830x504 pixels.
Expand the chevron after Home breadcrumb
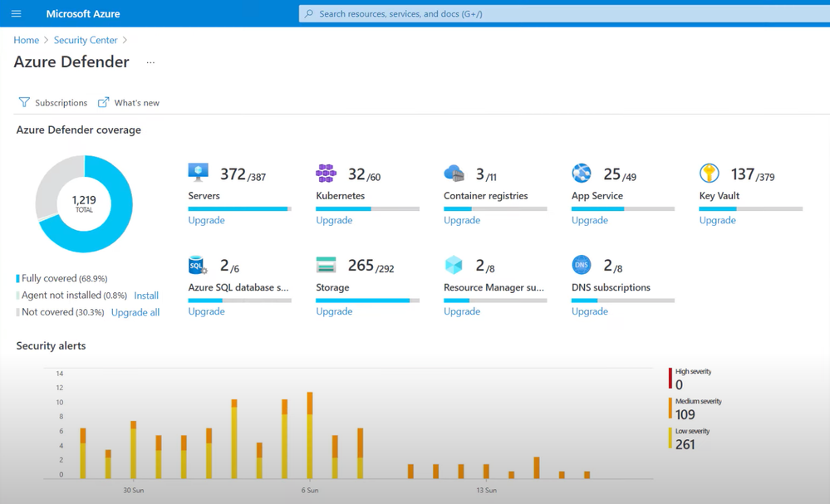pyautogui.click(x=46, y=40)
